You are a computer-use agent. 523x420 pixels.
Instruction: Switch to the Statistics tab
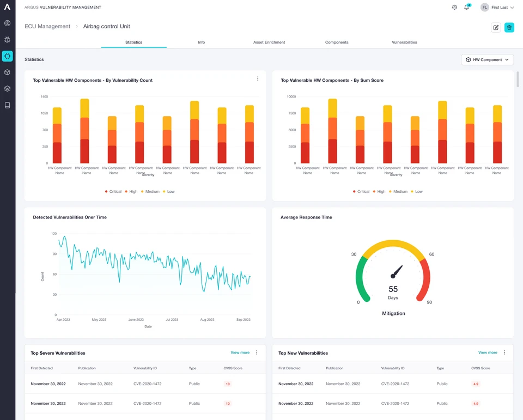pyautogui.click(x=134, y=42)
